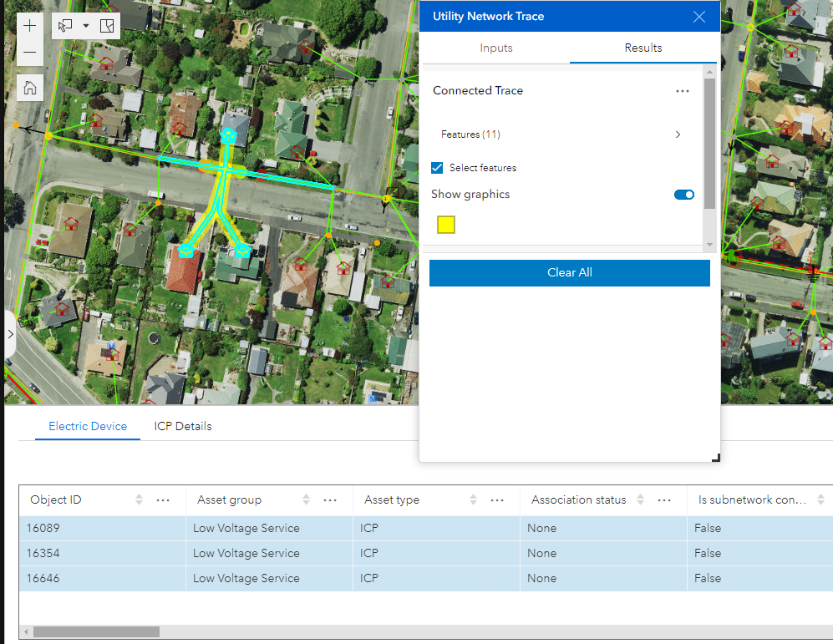Sort the Asset group column
The height and width of the screenshot is (644, 833).
click(x=306, y=499)
